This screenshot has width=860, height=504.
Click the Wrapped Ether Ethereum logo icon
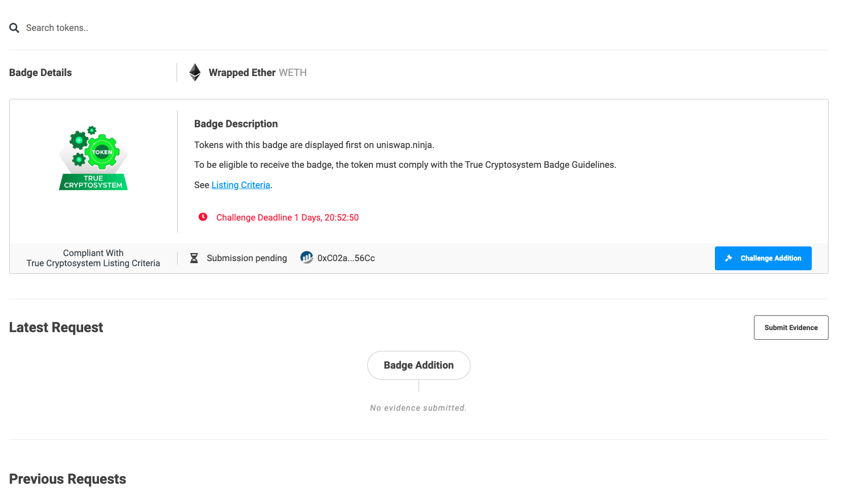(195, 73)
